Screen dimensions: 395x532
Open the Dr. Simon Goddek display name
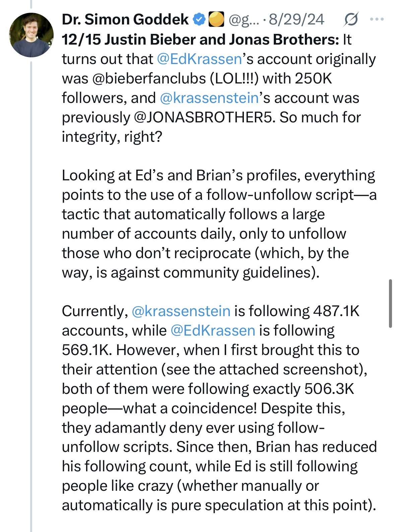[x=125, y=20]
